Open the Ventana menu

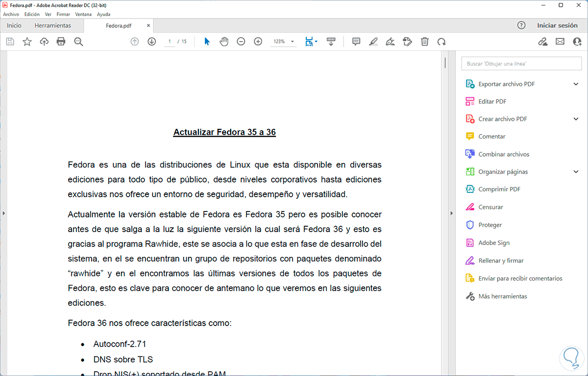coord(83,14)
